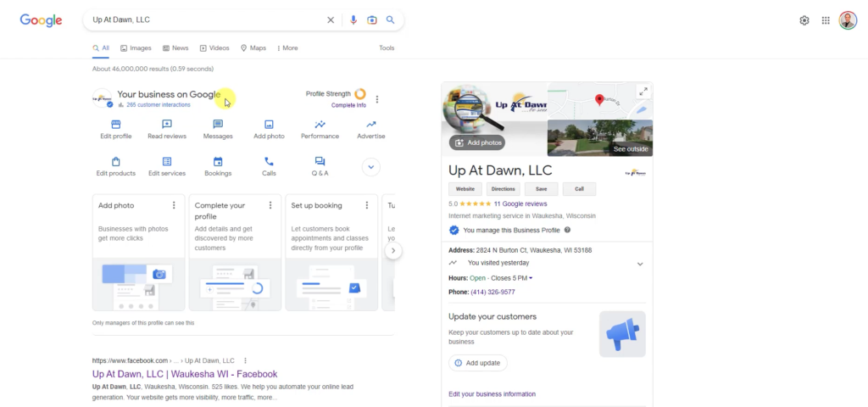868x407 pixels.
Task: Open Performance insights icon
Action: (x=320, y=125)
